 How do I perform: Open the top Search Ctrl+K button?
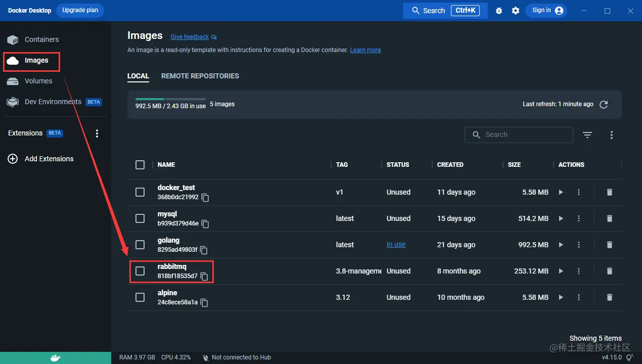pyautogui.click(x=445, y=11)
